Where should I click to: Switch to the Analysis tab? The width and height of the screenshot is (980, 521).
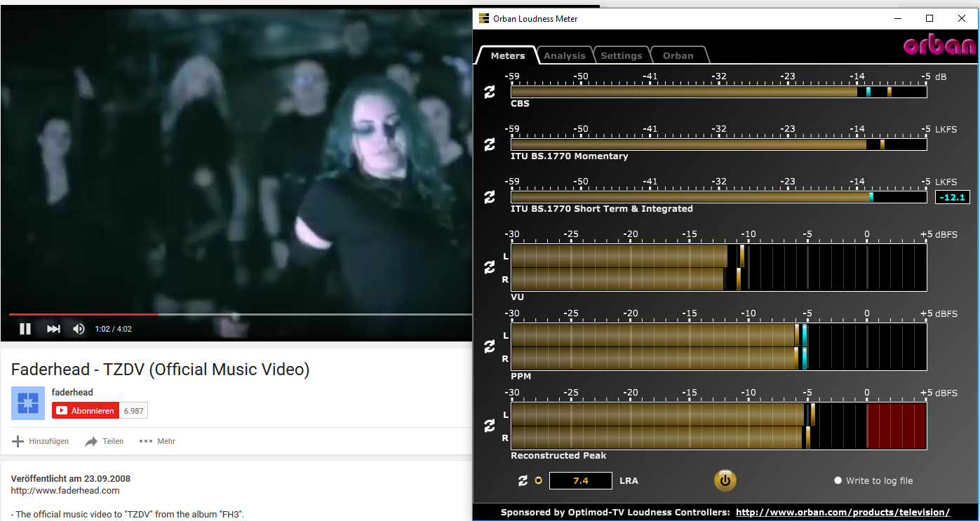565,55
